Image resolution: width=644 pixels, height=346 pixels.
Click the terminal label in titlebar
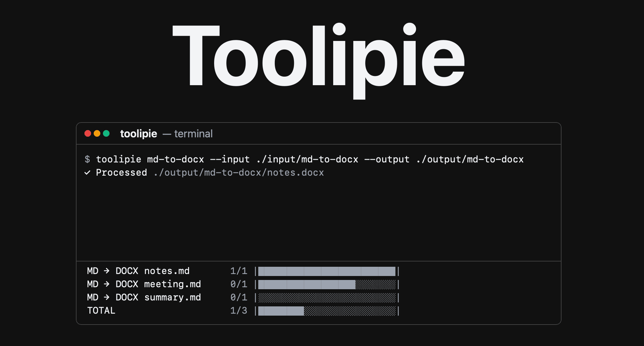[193, 133]
